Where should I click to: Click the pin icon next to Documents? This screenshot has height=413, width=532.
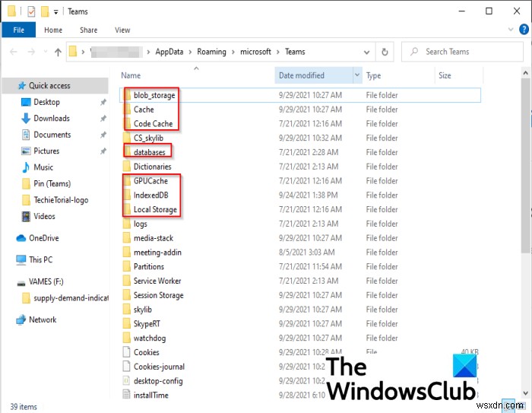pyautogui.click(x=103, y=135)
